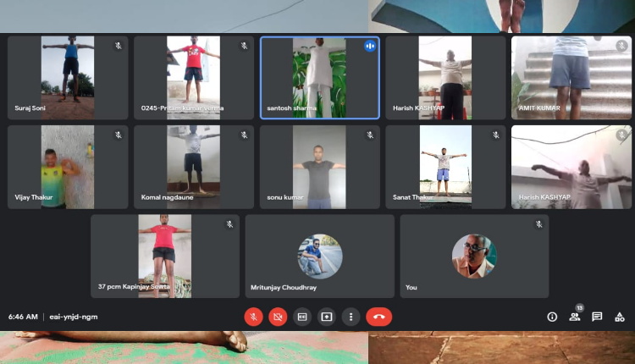Screen dimensions: 635x364
Task: Click Vijay Thakur's video tile
Action: [68, 167]
